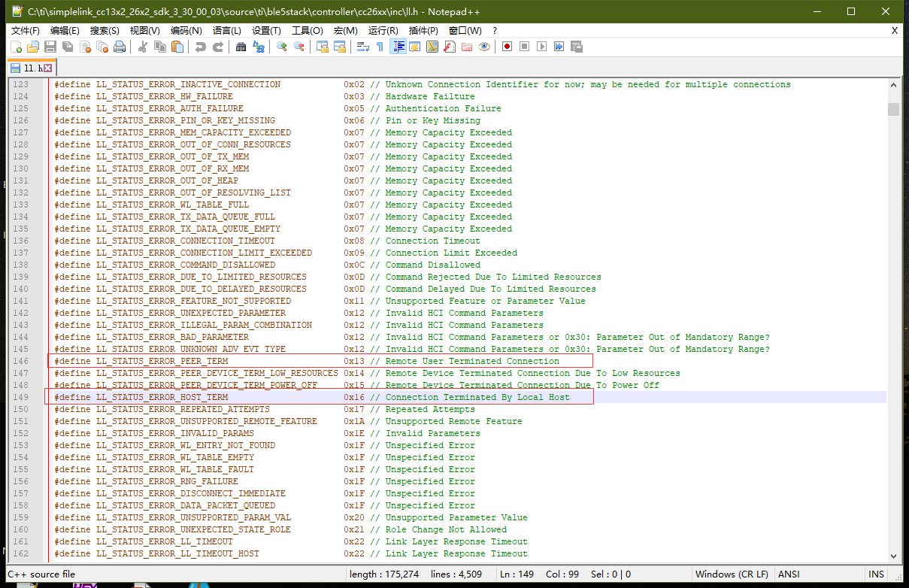Toggle show all characters pilcrow button
Viewport: 909px width, 588px height.
380,47
